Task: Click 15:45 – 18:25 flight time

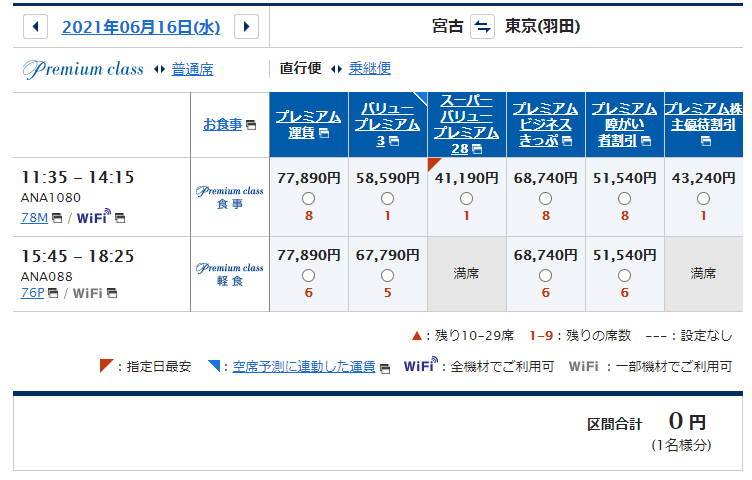Action: [x=78, y=257]
